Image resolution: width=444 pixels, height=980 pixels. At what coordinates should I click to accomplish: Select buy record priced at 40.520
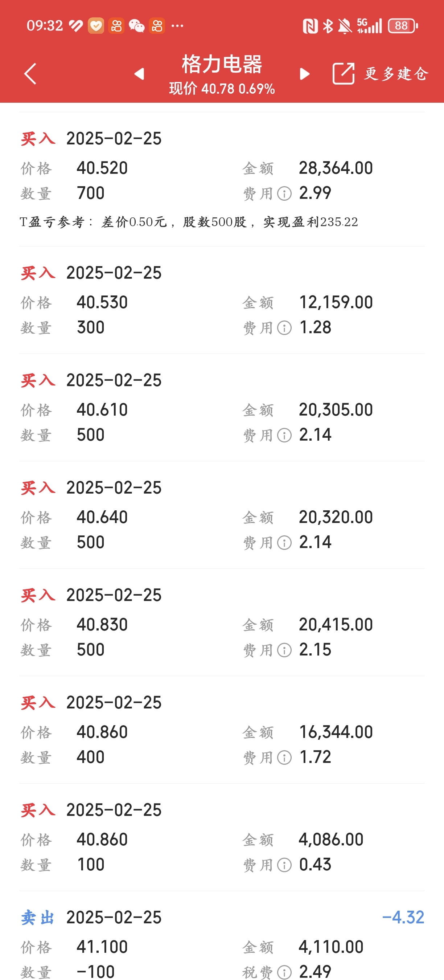102,168
